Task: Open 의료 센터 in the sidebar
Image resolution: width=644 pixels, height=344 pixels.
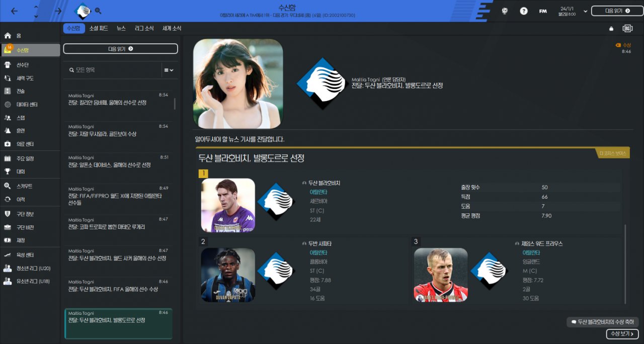Action: pos(30,144)
